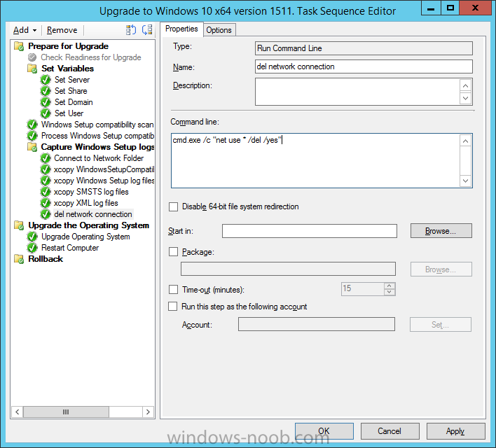This screenshot has width=496, height=448.
Task: Click the green check beside Set Domain
Action: (x=46, y=102)
